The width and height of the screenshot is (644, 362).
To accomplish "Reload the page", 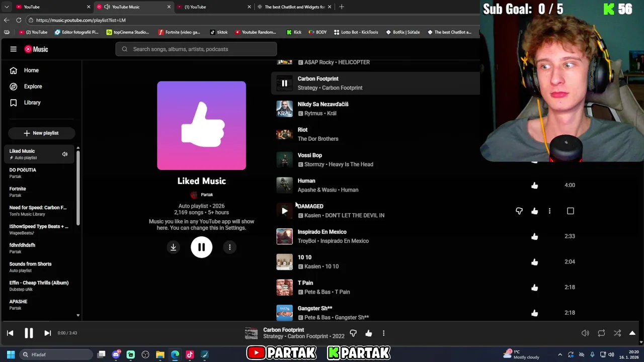I will [x=19, y=20].
